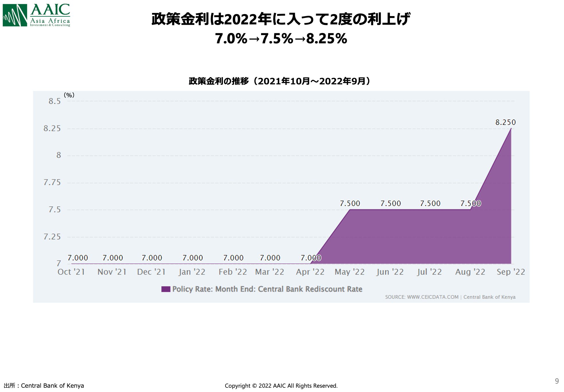Click the May '22 axis label
The image size is (564, 392).
[349, 272]
